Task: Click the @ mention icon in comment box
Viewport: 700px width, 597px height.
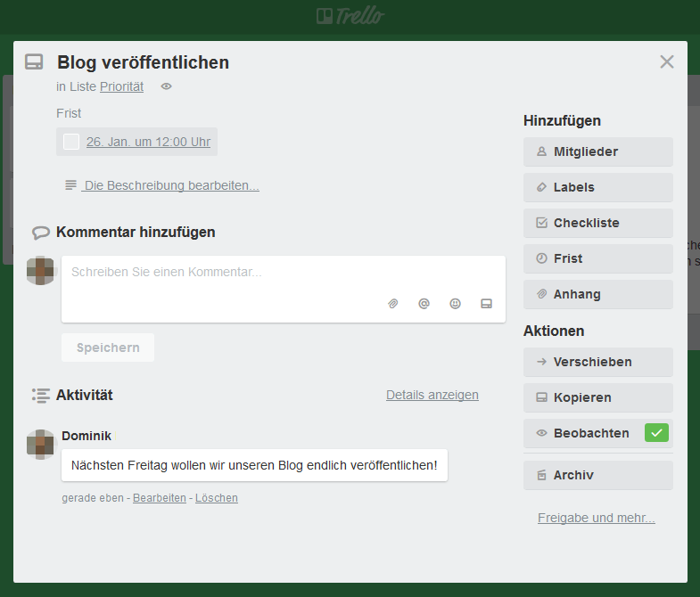Action: click(424, 304)
